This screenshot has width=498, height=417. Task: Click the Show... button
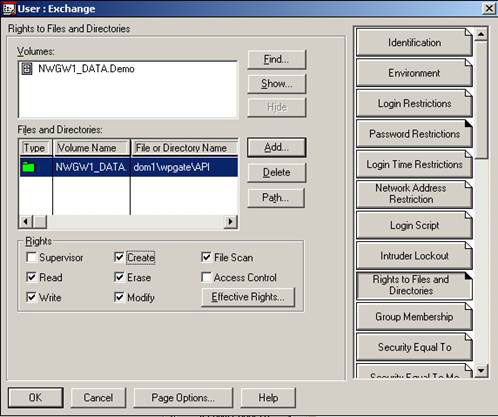pos(276,84)
